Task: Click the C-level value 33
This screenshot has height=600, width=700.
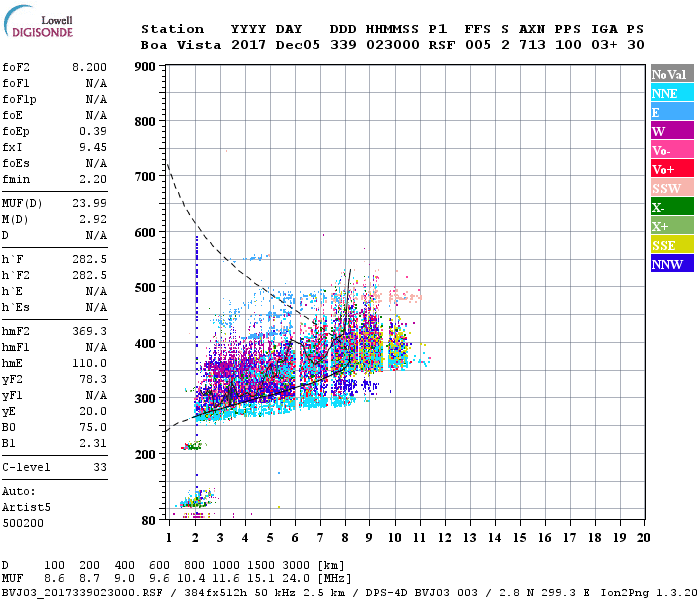Action: 100,467
